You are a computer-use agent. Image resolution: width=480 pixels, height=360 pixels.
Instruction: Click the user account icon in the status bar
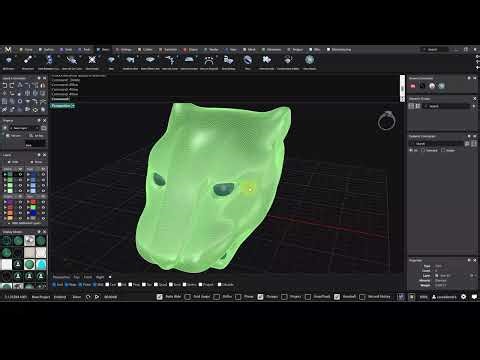tap(434, 297)
